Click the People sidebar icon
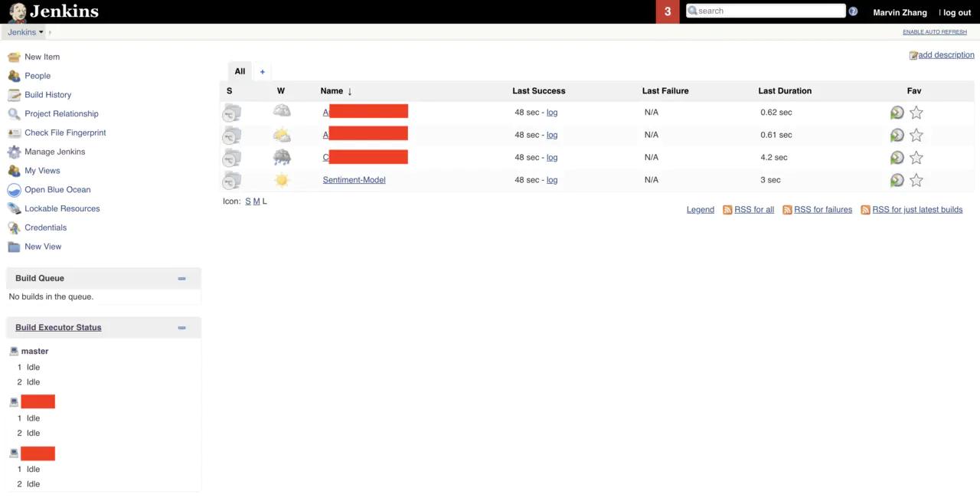Image resolution: width=980 pixels, height=501 pixels. click(x=14, y=76)
